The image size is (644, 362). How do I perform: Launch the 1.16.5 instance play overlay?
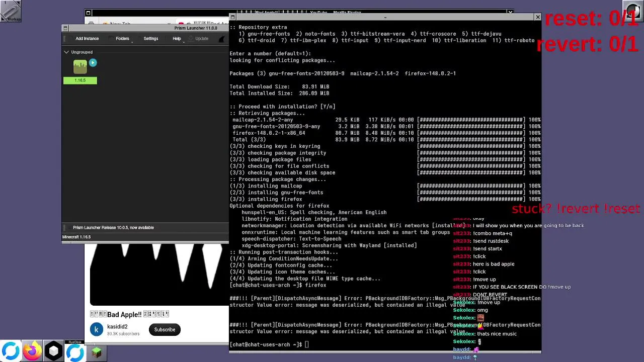[93, 63]
